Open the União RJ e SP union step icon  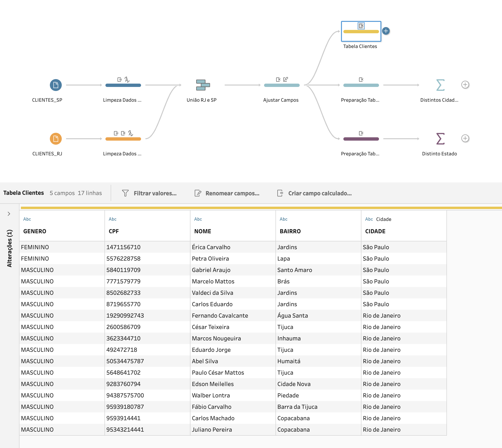coord(203,86)
